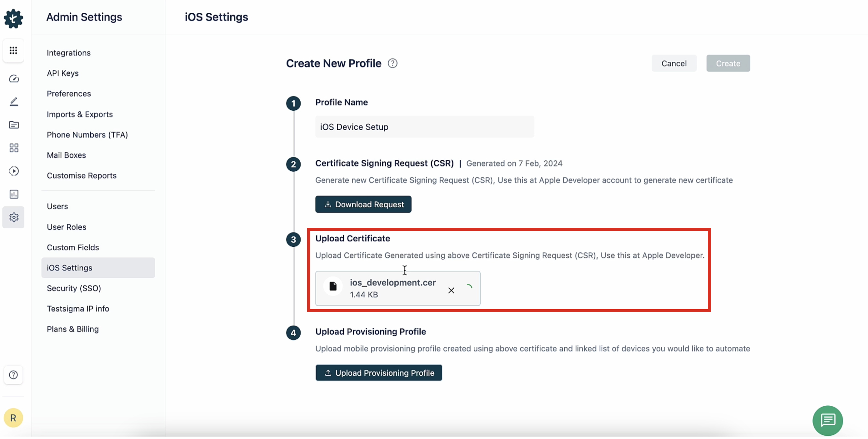Open the test data folder icon
This screenshot has height=439, width=868.
[13, 125]
